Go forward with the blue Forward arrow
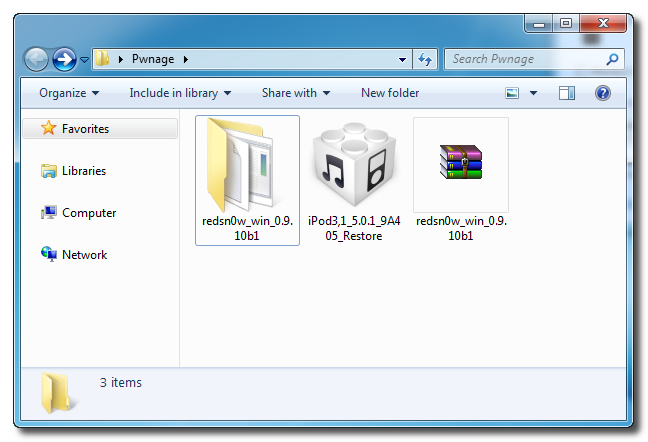648x442 pixels. pyautogui.click(x=64, y=59)
